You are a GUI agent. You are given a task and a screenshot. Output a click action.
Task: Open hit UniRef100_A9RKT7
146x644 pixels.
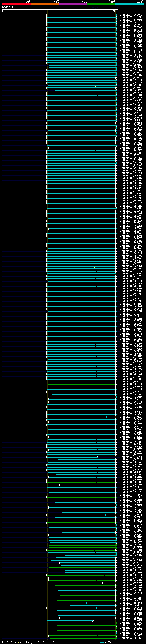point(131,77)
